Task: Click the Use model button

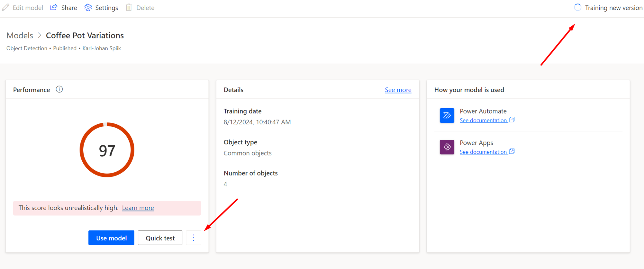Action: tap(111, 238)
